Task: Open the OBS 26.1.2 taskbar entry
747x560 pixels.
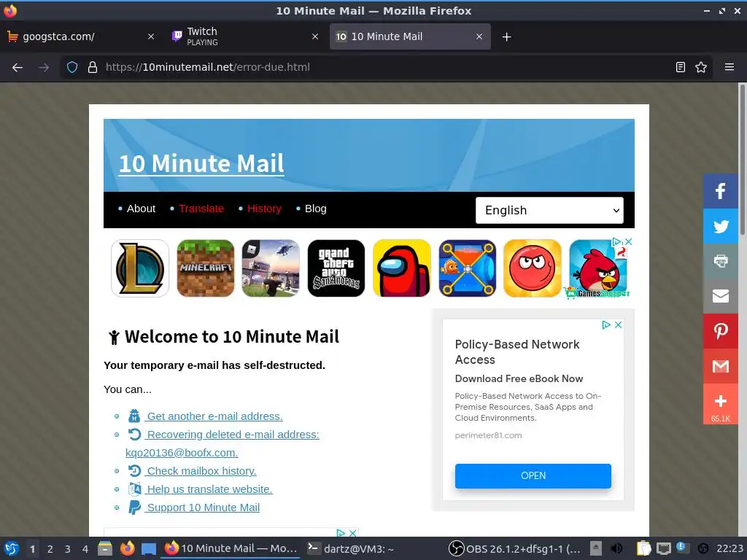Action: (x=516, y=548)
